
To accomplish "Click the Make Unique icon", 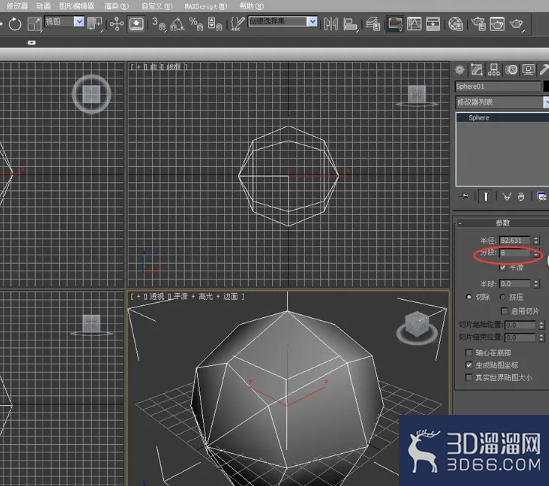I will click(x=507, y=196).
